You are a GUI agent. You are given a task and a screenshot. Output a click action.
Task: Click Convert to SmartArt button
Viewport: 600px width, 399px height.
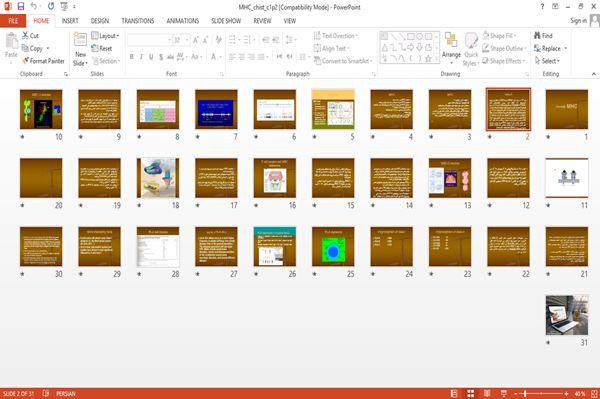(x=343, y=61)
